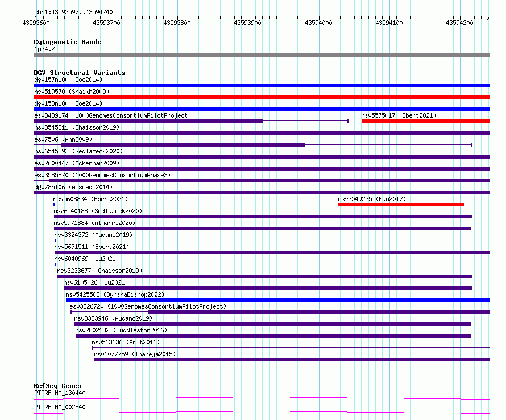
Task: Select nsv5608834 (Ebert2021) label
Action: pos(90,199)
